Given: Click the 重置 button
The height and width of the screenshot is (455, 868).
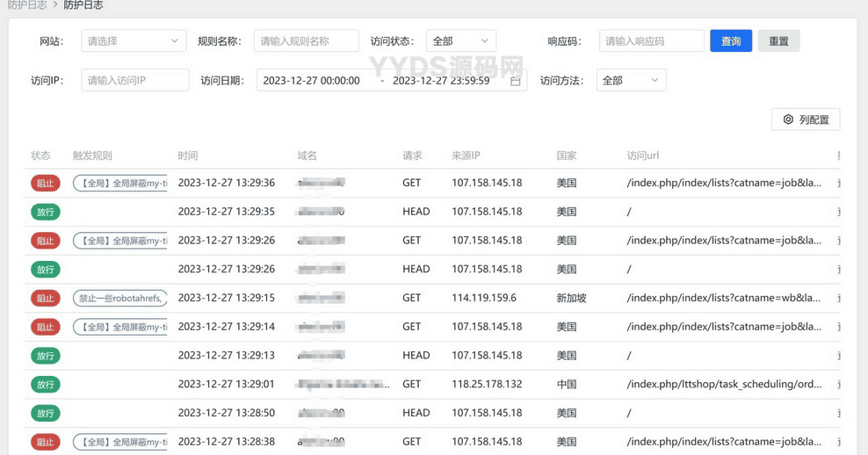Looking at the screenshot, I should (778, 41).
